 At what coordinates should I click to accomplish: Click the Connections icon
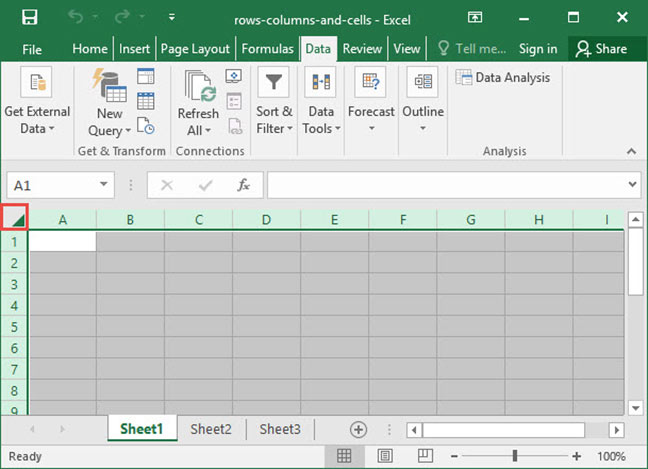pos(234,76)
